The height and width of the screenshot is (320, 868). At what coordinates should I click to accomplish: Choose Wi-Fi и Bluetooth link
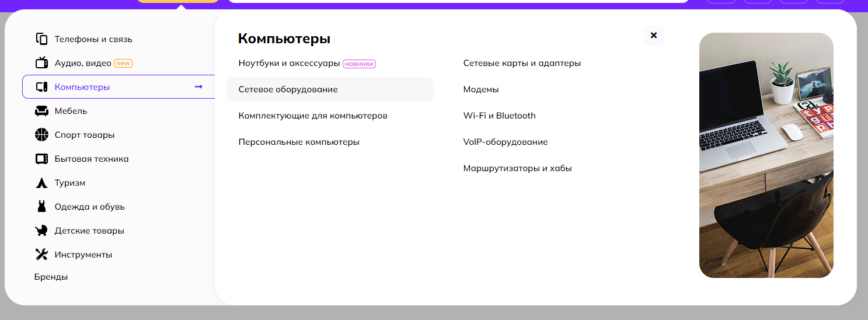pyautogui.click(x=499, y=116)
